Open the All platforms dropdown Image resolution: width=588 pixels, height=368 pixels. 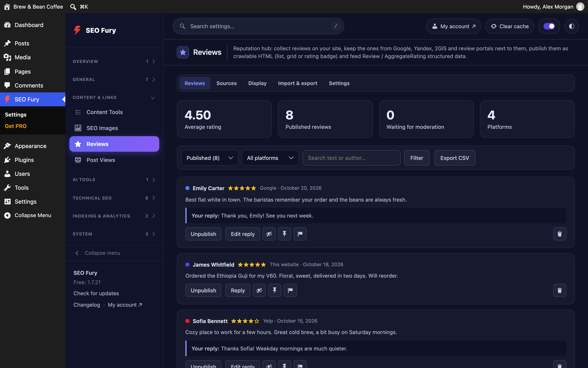[270, 158]
